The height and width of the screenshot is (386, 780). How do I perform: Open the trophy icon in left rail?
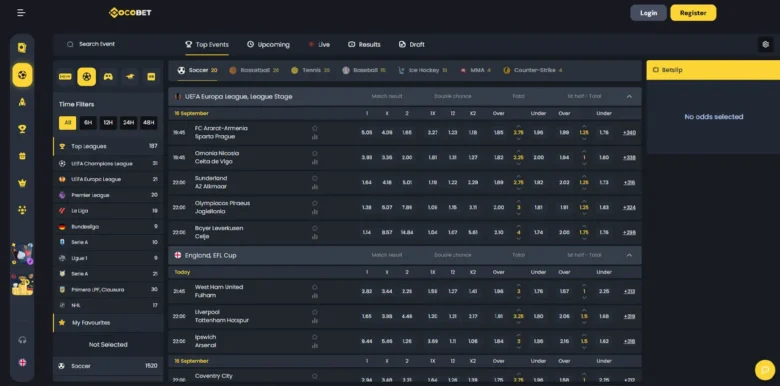pos(22,129)
